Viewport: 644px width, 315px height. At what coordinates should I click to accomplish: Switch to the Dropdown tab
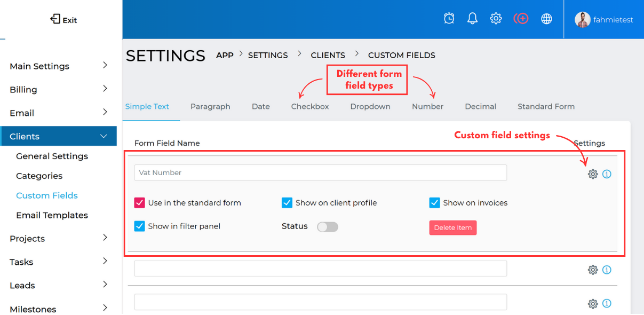pyautogui.click(x=370, y=106)
